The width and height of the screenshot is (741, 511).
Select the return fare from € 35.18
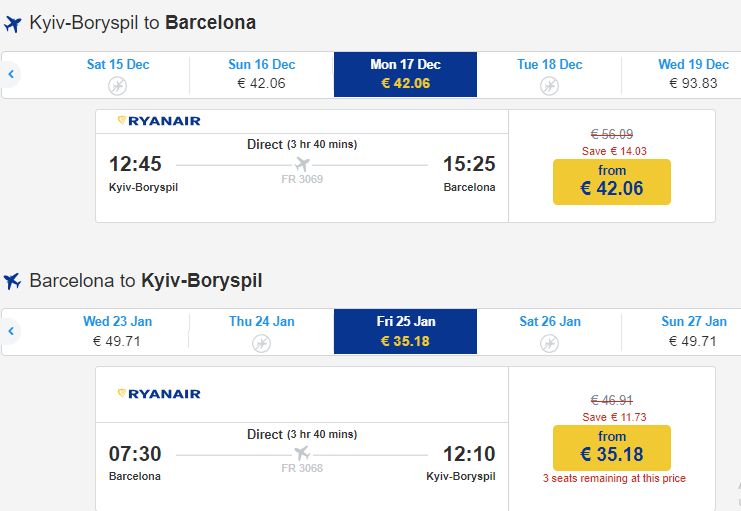pyautogui.click(x=611, y=447)
